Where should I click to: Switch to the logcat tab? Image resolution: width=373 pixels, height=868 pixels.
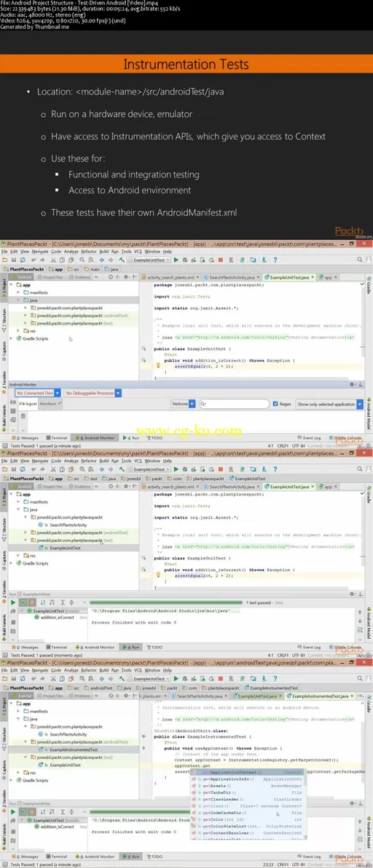(x=28, y=404)
